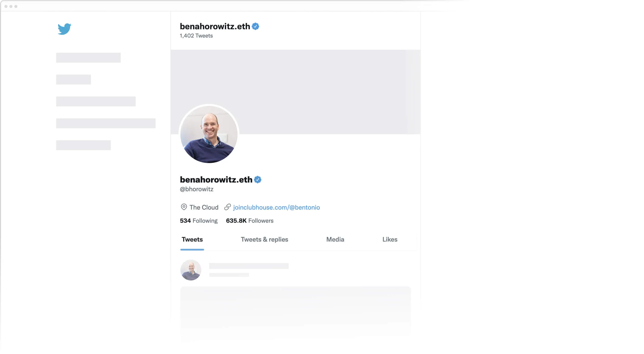Click the Twitter bird logo
Image resolution: width=644 pixels, height=354 pixels.
coord(65,29)
